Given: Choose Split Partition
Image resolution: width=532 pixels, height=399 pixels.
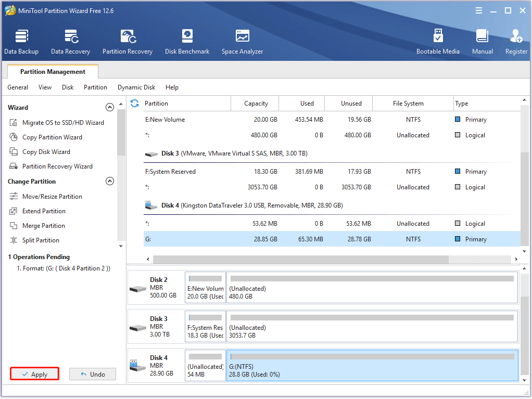Looking at the screenshot, I should coord(34,240).
